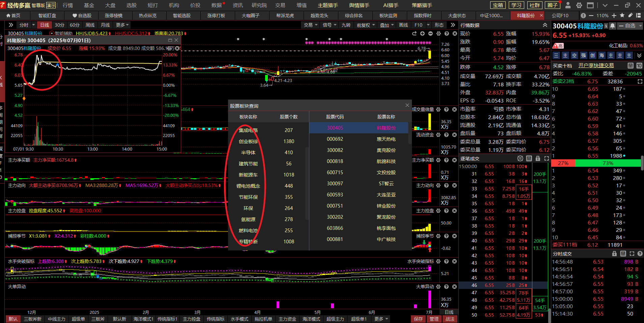Click the lock icon in 分时成交 header
644x323 pixels.
[614, 254]
